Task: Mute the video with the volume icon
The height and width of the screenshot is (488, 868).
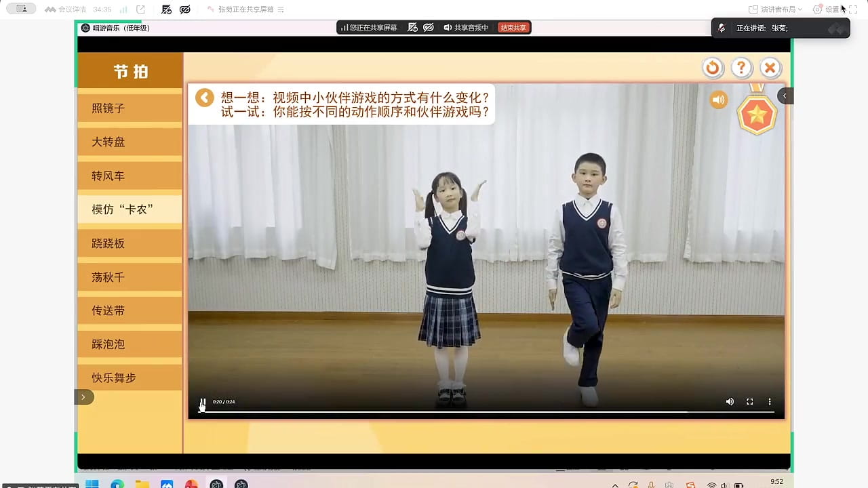Action: coord(730,402)
